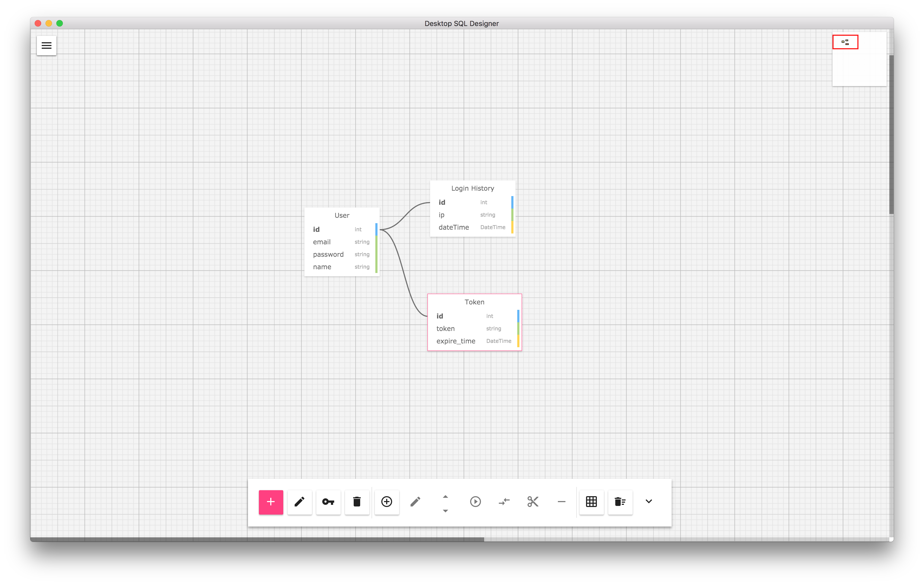924x585 pixels.
Task: Collapse toolbar with the chevron down arrow
Action: [649, 501]
